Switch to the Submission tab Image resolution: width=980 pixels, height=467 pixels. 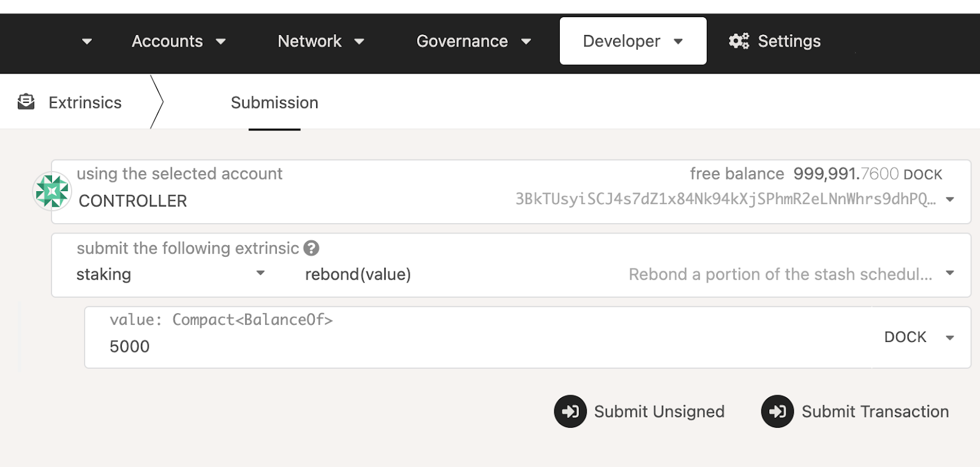pos(274,102)
